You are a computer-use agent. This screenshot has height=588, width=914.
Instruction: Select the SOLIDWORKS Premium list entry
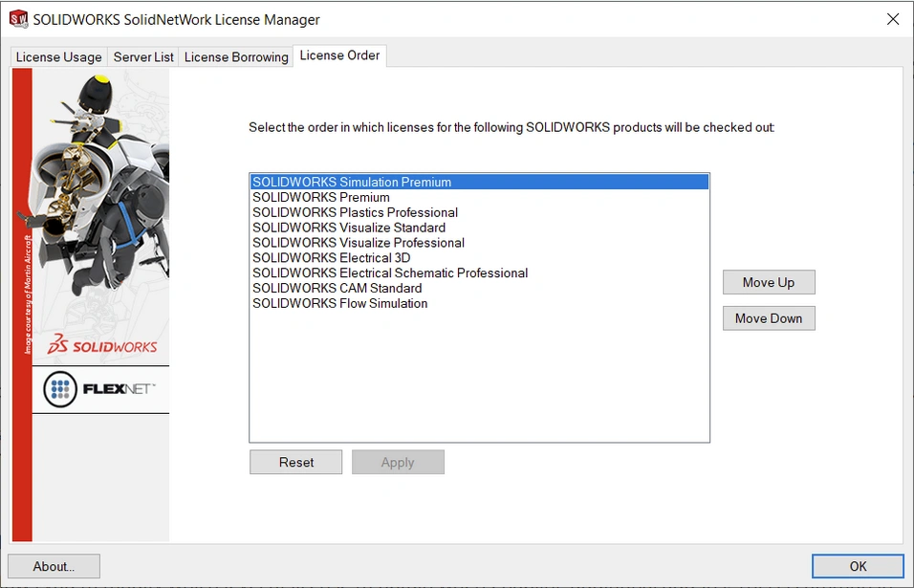(479, 197)
